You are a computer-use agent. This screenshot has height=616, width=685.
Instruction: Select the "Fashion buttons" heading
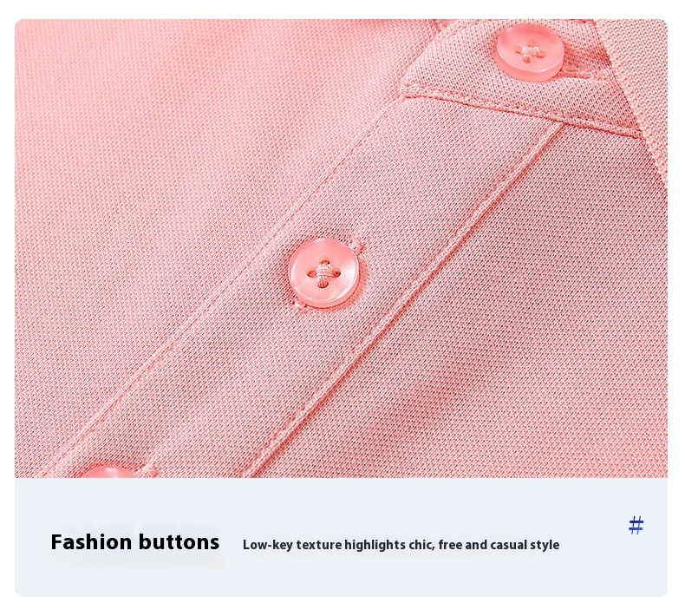[135, 542]
